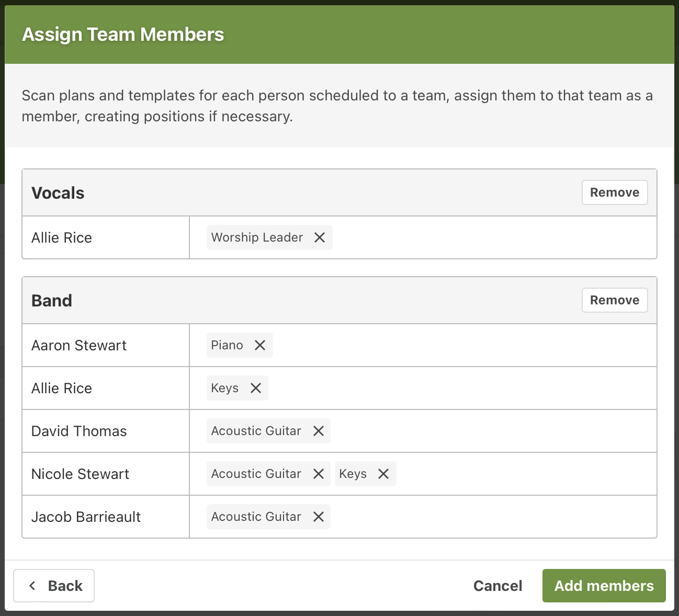The height and width of the screenshot is (616, 679).
Task: Click Remove for the Band team
Action: (614, 300)
